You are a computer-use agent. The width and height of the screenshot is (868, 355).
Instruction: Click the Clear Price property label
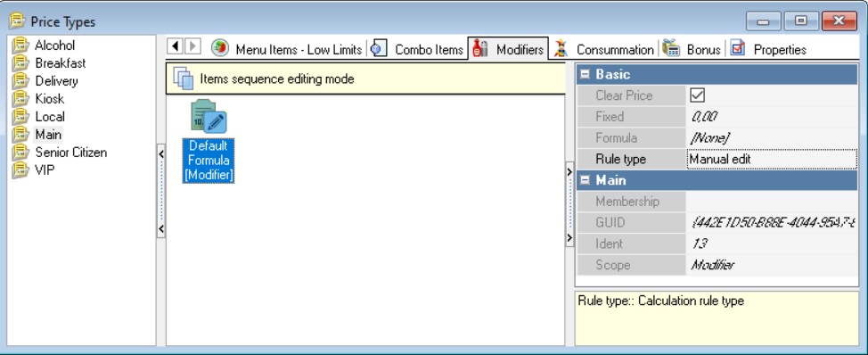pyautogui.click(x=624, y=95)
